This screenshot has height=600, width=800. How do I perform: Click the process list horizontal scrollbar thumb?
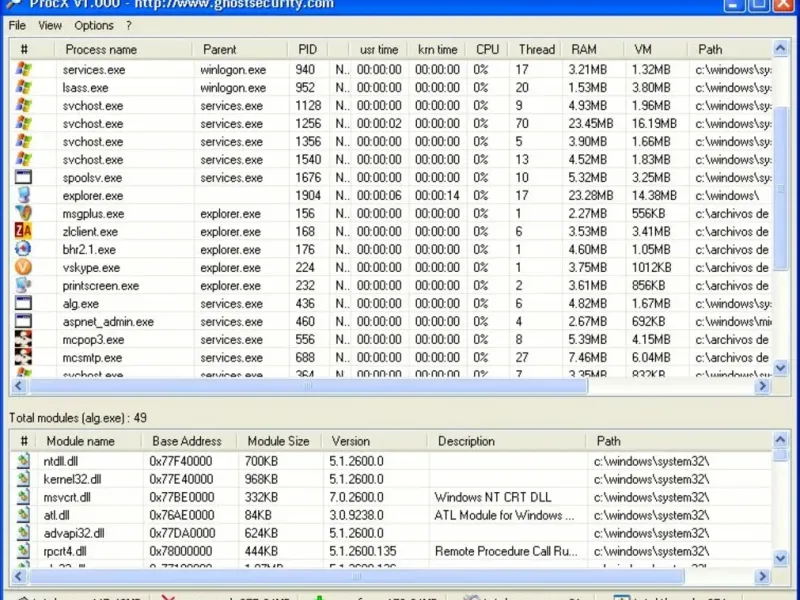point(308,386)
